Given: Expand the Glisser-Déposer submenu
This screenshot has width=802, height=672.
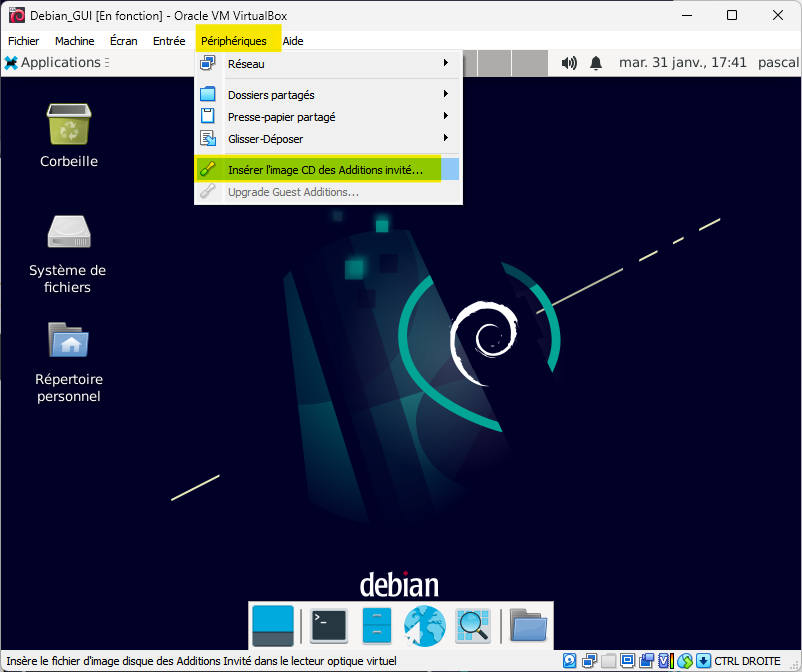Looking at the screenshot, I should pyautogui.click(x=328, y=139).
